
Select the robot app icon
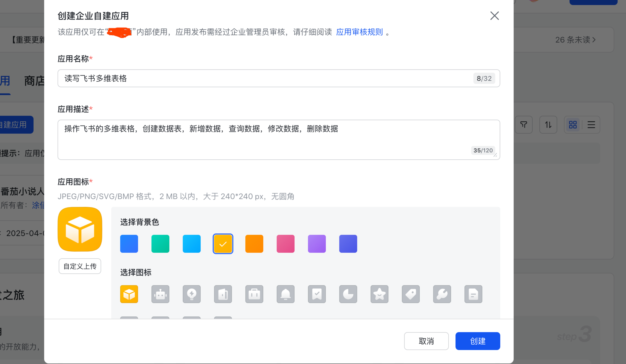(x=160, y=294)
